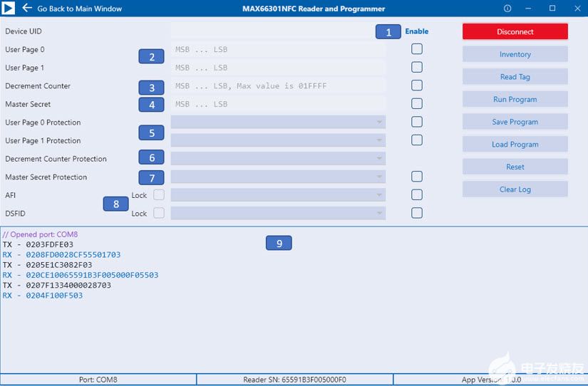Click the Clear Log button

pos(515,189)
